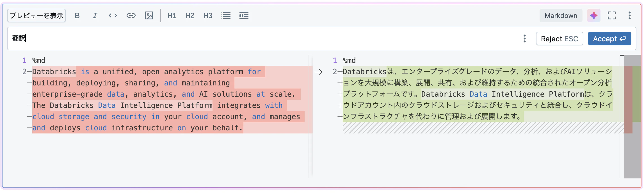Apply the H2 heading style
This screenshot has height=195, width=644.
pos(190,15)
